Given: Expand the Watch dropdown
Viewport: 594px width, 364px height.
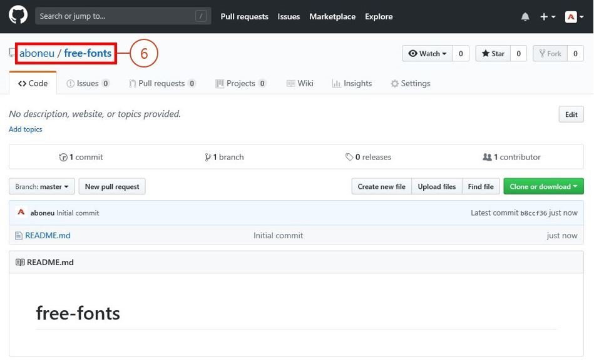Looking at the screenshot, I should tap(427, 53).
